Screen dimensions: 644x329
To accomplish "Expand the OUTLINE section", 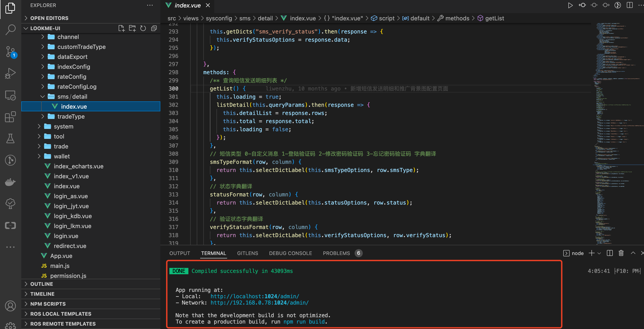I will 41,284.
